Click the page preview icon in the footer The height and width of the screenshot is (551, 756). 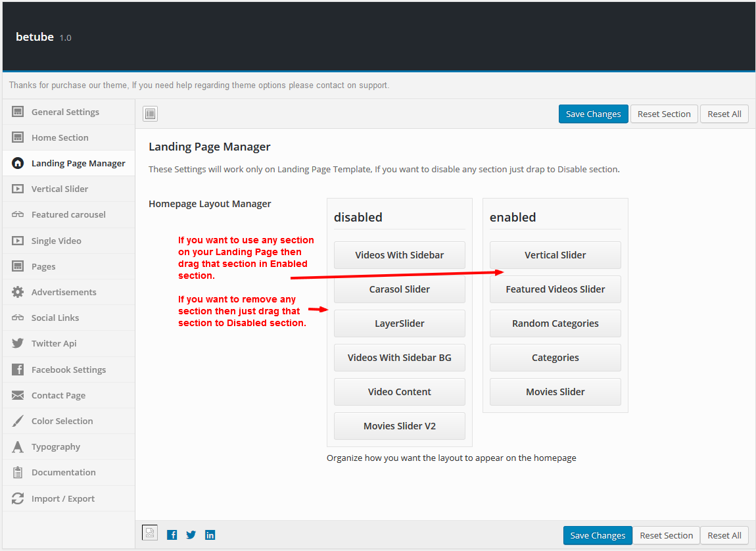(150, 534)
